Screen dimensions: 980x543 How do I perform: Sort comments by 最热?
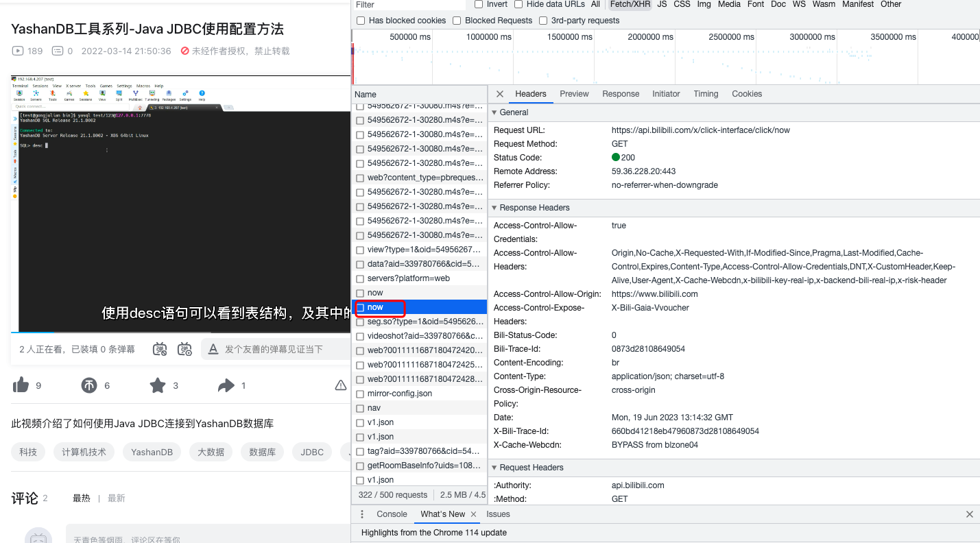[x=82, y=498]
